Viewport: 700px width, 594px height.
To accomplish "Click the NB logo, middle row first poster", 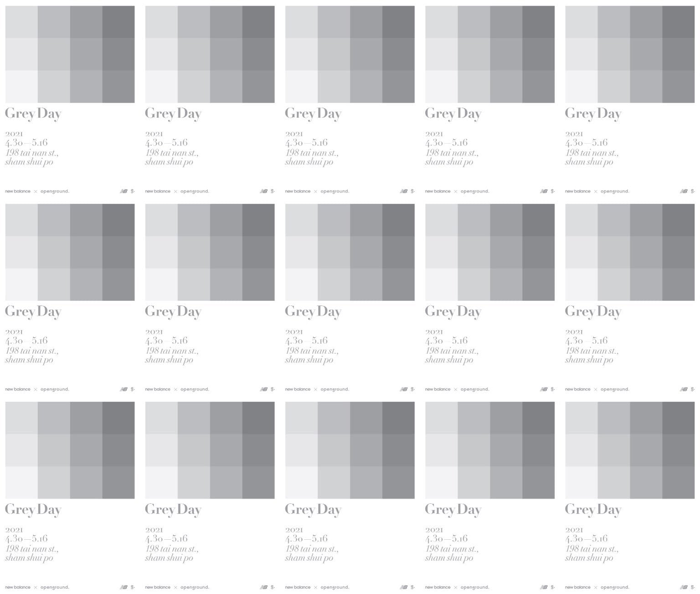I will 124,389.
